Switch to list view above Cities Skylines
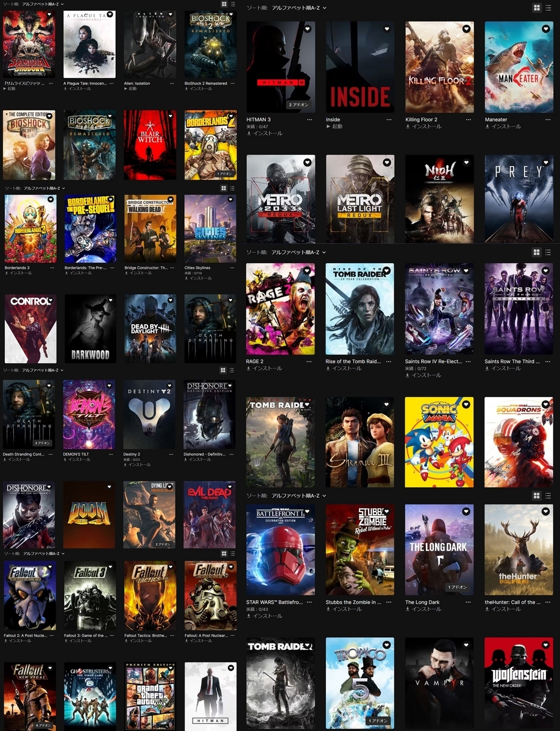This screenshot has width=560, height=731. tap(232, 188)
